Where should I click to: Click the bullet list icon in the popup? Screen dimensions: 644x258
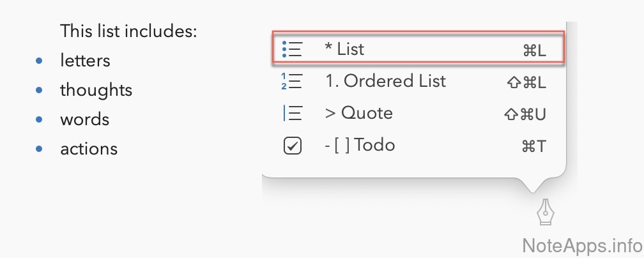pos(292,49)
